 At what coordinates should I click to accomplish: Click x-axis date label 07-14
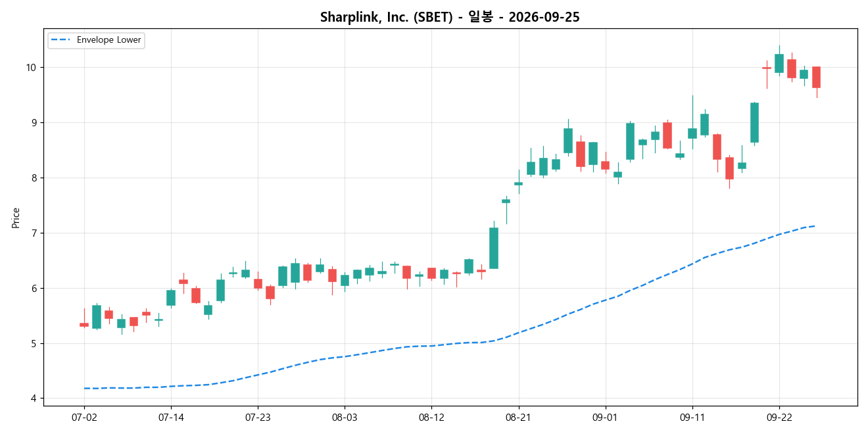[171, 417]
